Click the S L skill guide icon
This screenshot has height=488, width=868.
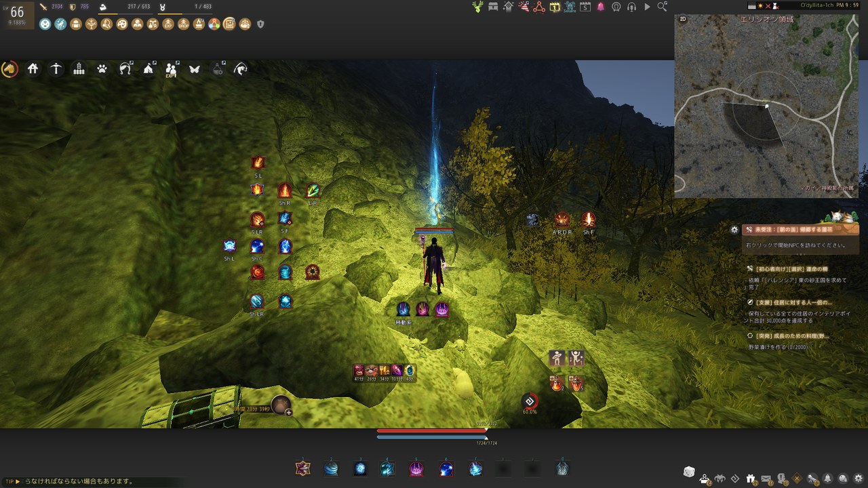[258, 163]
